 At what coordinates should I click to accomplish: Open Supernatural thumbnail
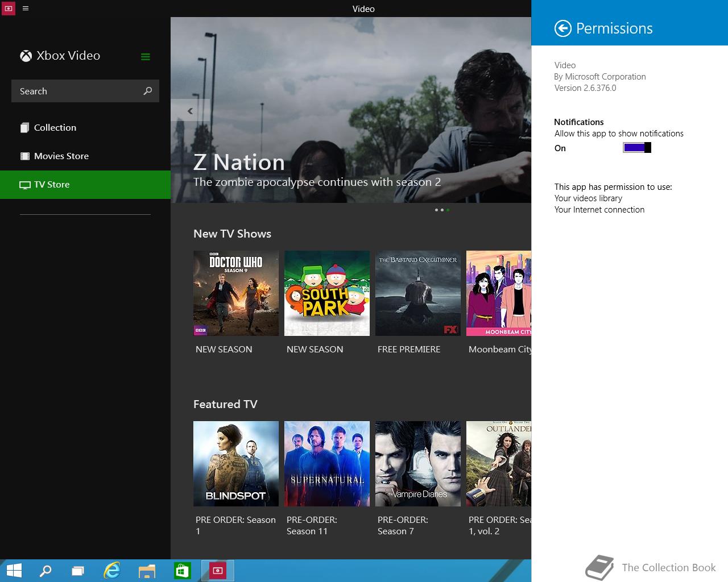pyautogui.click(x=327, y=464)
